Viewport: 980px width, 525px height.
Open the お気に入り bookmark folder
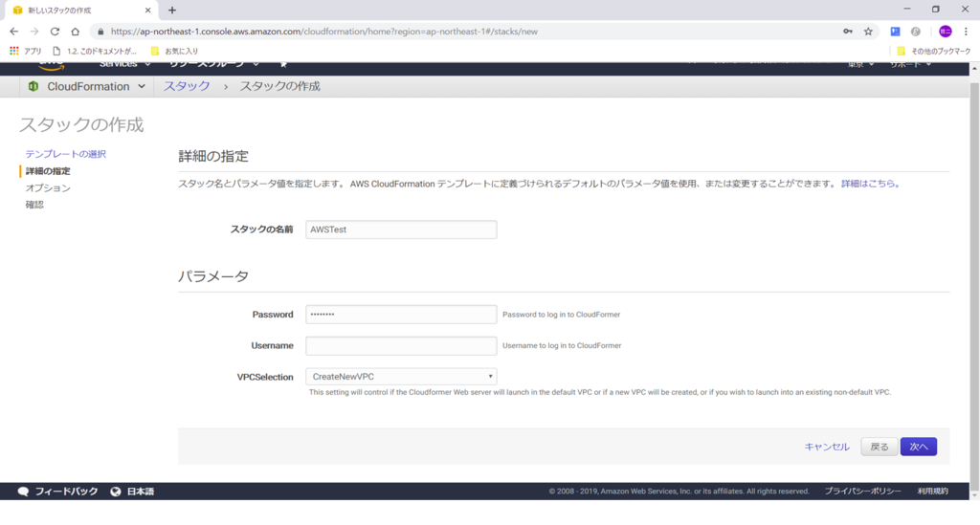coord(174,51)
